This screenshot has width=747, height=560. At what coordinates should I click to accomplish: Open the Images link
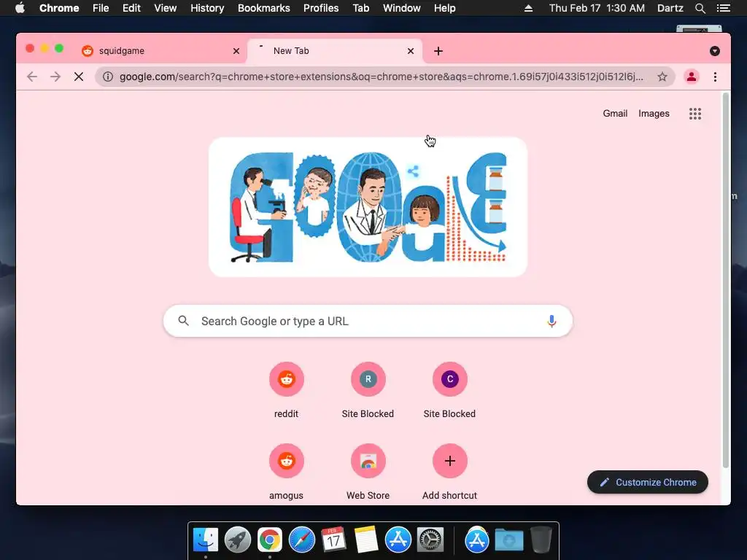(x=654, y=114)
